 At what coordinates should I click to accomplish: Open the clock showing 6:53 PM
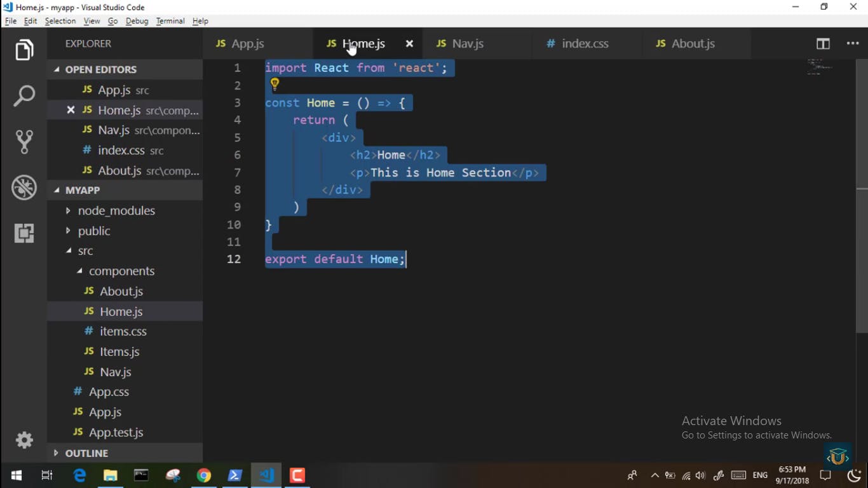click(x=792, y=475)
